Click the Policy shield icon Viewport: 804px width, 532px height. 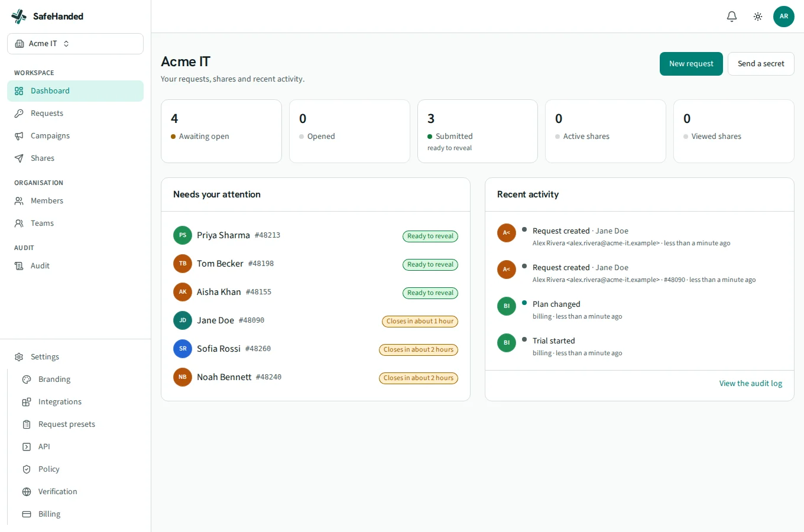click(27, 469)
